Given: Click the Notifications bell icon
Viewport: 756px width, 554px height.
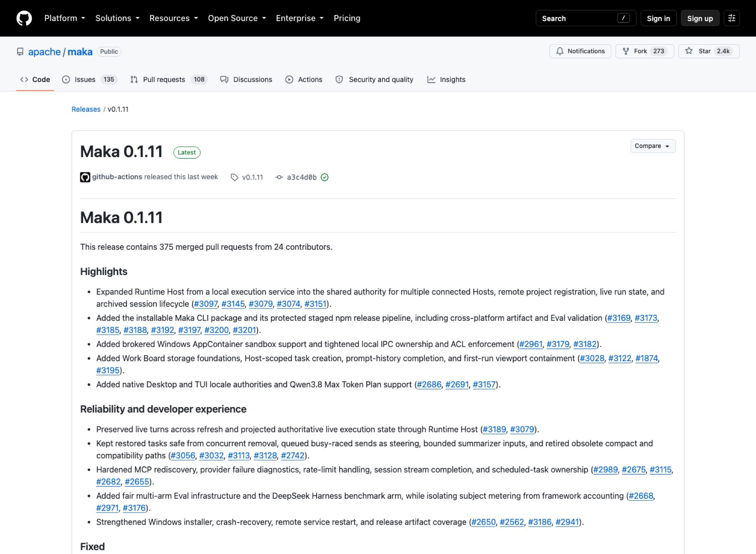Looking at the screenshot, I should tap(560, 51).
